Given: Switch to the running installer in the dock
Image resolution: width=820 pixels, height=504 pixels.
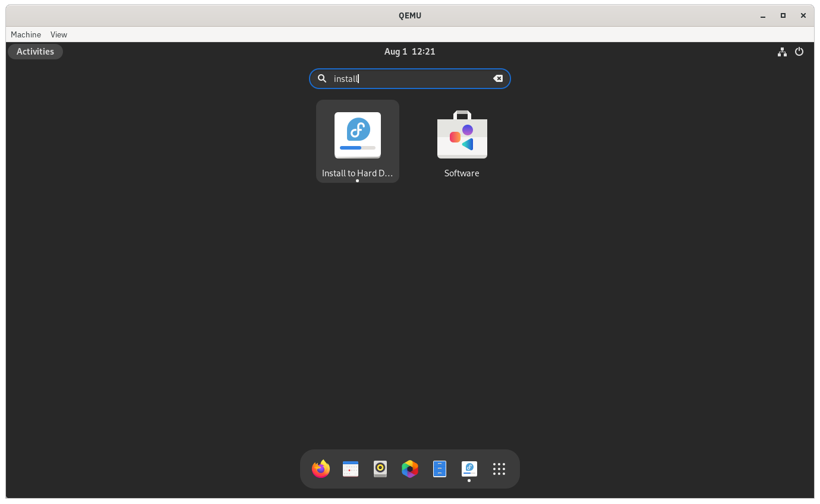Looking at the screenshot, I should 469,469.
